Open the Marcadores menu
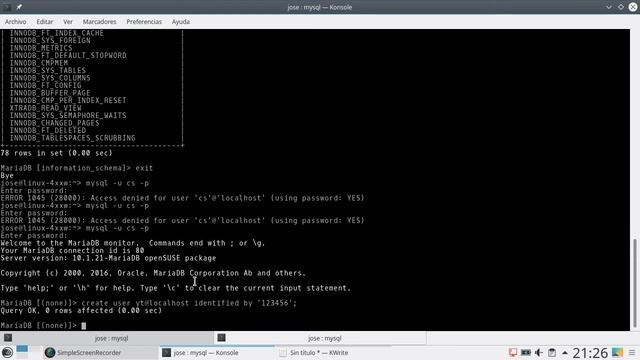 (x=99, y=22)
